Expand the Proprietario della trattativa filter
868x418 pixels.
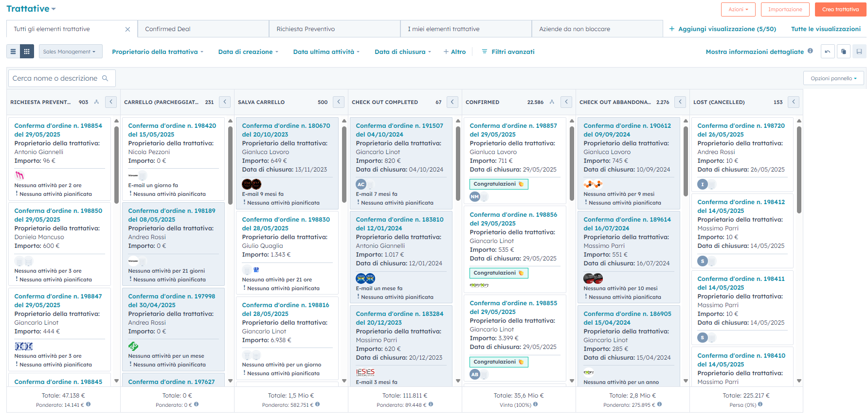point(158,52)
